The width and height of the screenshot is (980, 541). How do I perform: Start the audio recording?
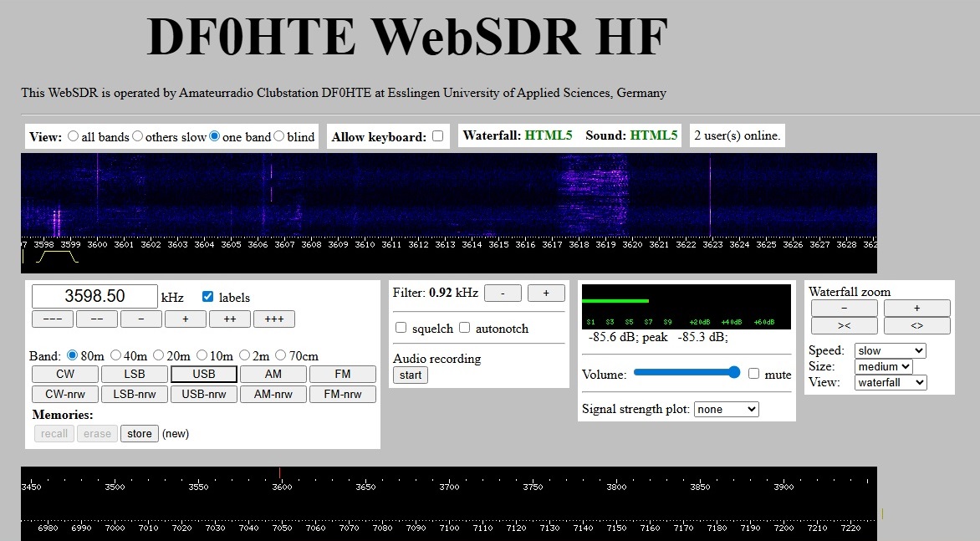pyautogui.click(x=410, y=375)
